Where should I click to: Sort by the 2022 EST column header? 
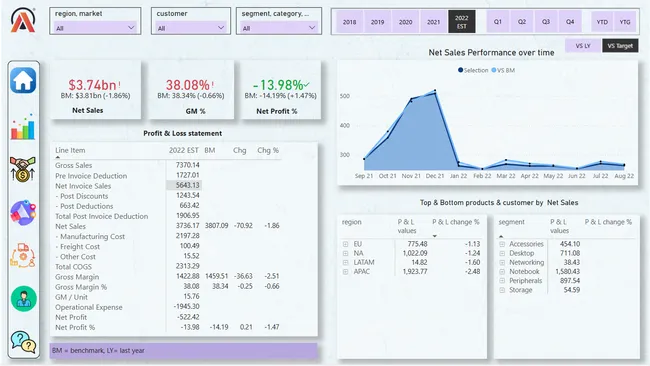click(184, 150)
